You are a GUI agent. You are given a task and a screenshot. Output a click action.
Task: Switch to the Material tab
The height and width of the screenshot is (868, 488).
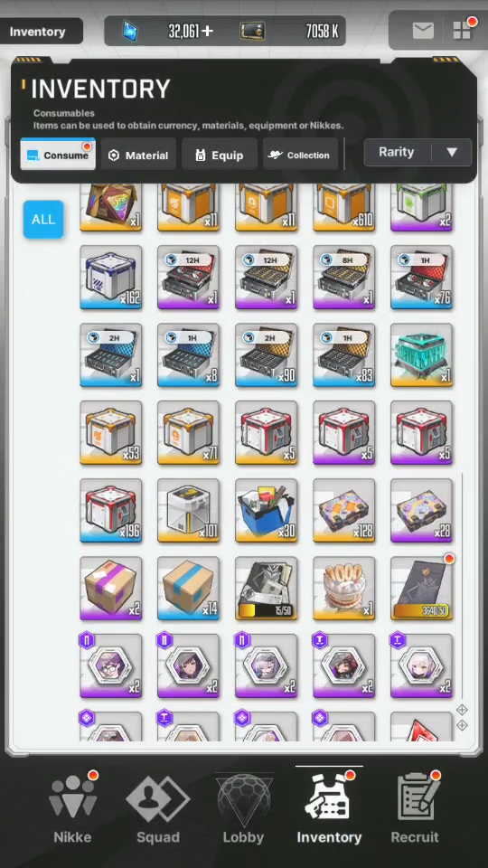click(x=138, y=155)
